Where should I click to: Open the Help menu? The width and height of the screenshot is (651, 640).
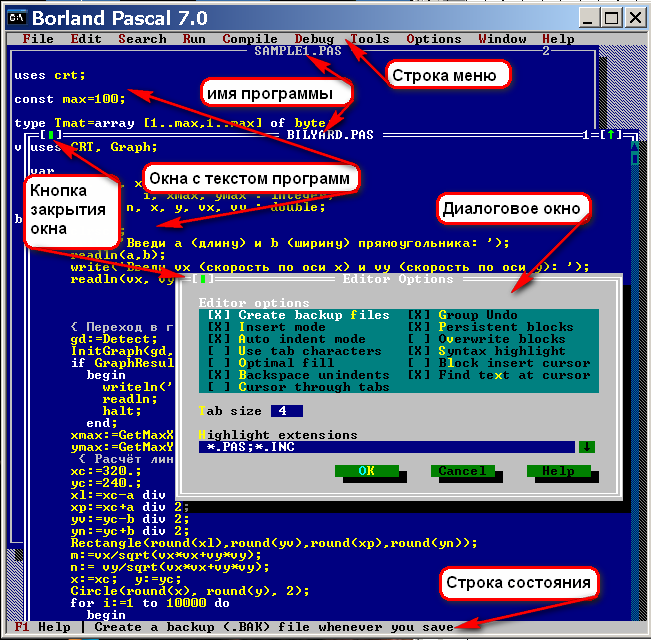click(558, 39)
